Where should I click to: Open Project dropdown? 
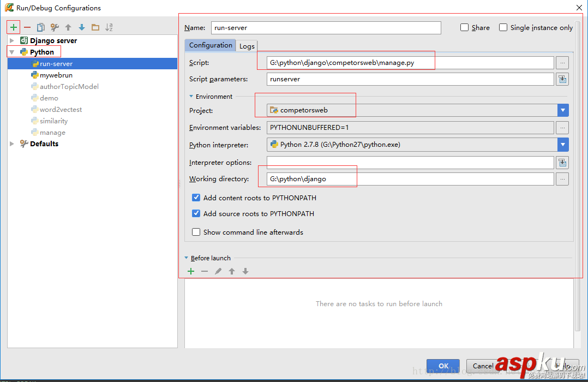(562, 110)
